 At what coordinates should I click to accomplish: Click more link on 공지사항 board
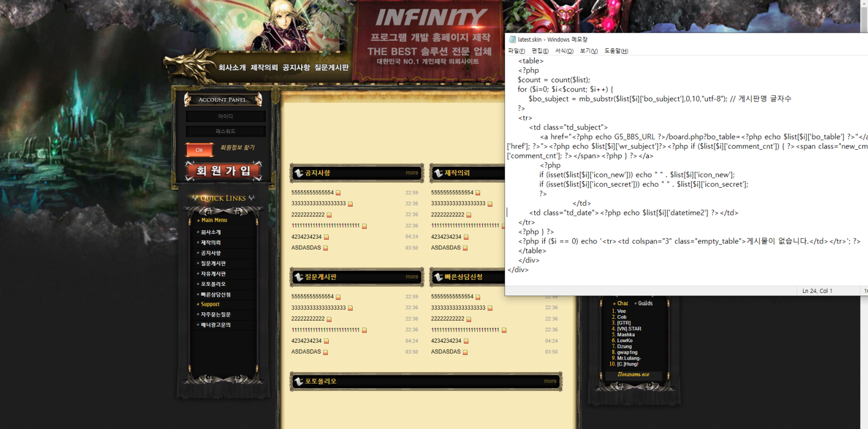pos(412,173)
